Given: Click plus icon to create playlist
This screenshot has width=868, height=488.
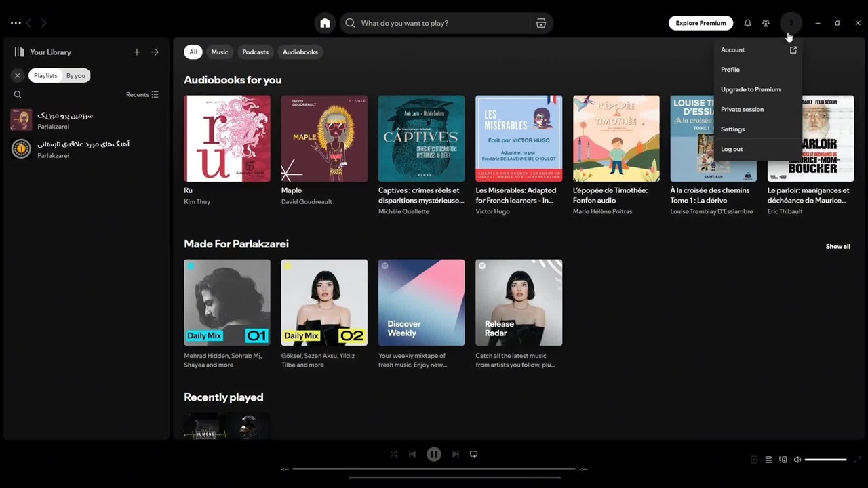Looking at the screenshot, I should click(137, 52).
